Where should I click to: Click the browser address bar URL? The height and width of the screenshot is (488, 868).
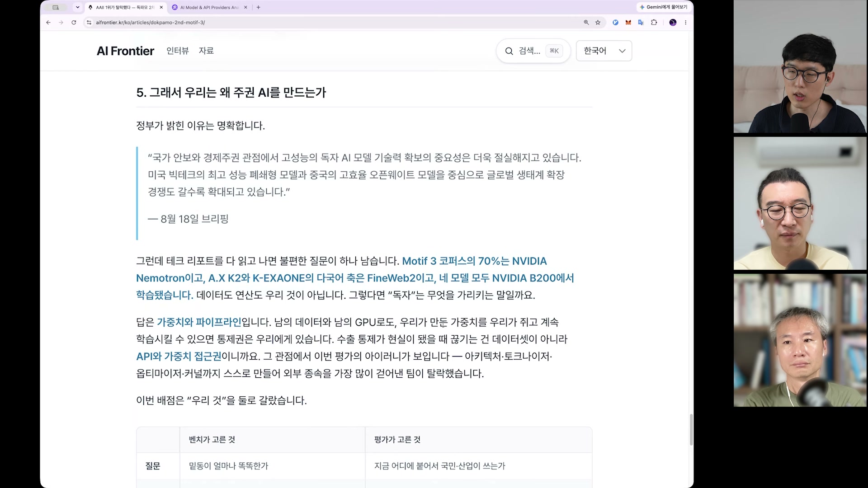pyautogui.click(x=150, y=22)
